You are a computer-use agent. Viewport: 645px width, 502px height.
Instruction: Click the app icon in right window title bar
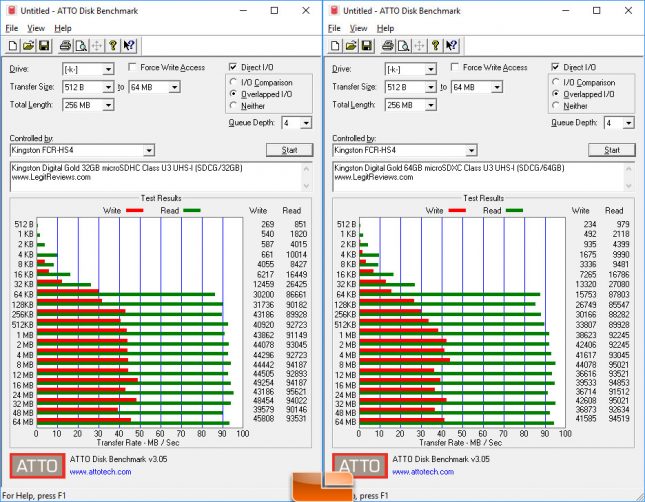click(334, 10)
